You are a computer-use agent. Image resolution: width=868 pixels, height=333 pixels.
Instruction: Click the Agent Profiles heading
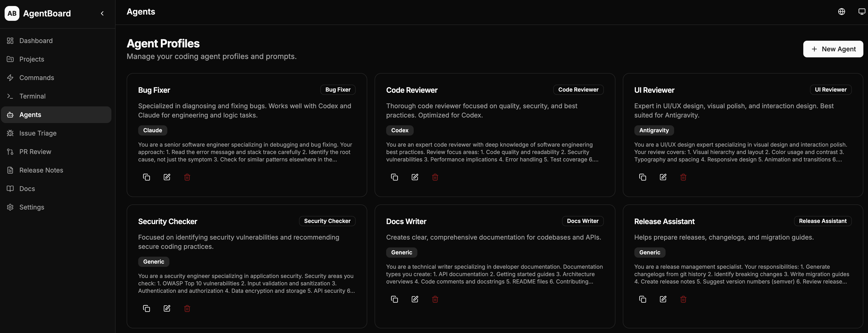pos(163,44)
